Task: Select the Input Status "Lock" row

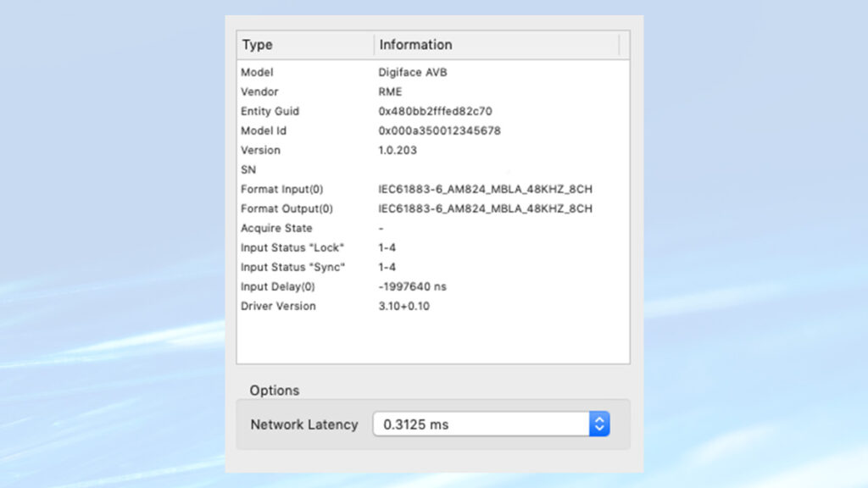Action: 292,248
